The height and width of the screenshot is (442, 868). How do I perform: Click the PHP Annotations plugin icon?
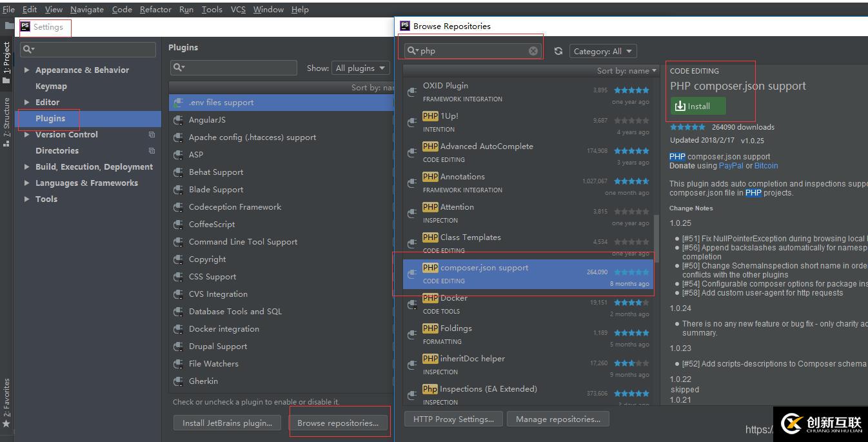pos(412,183)
